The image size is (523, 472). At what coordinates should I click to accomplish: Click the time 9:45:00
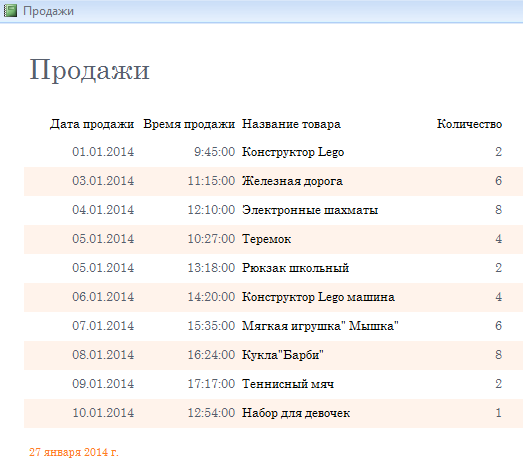tap(214, 152)
